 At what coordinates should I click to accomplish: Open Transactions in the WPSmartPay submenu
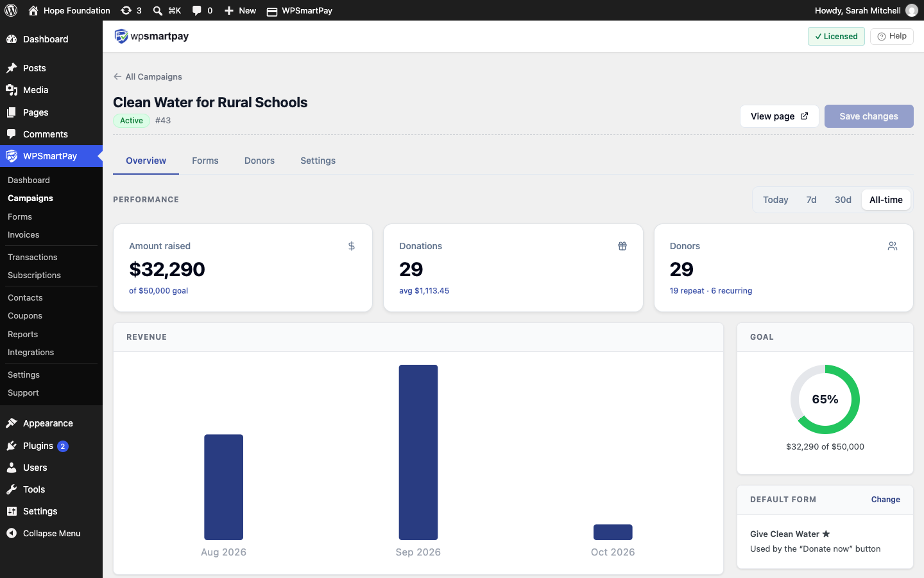tap(33, 257)
